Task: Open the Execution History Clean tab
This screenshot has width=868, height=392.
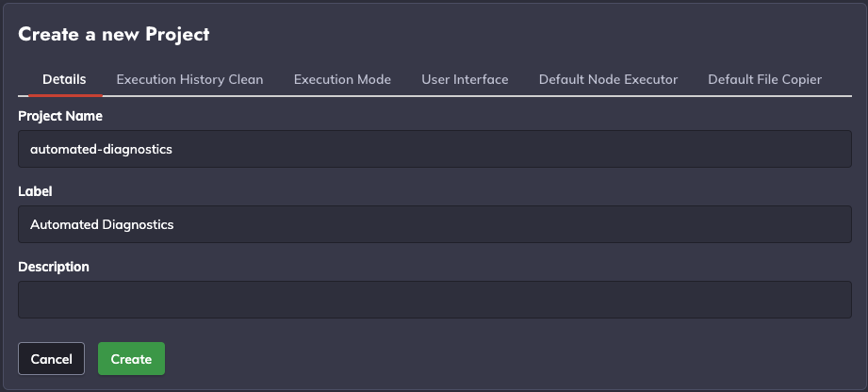Action: (x=189, y=80)
